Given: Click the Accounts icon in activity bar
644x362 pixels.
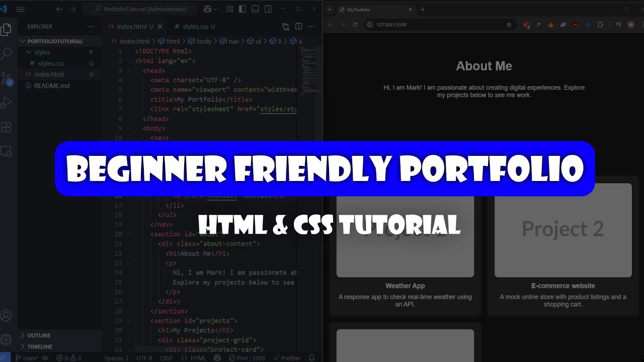Looking at the screenshot, I should (6, 315).
